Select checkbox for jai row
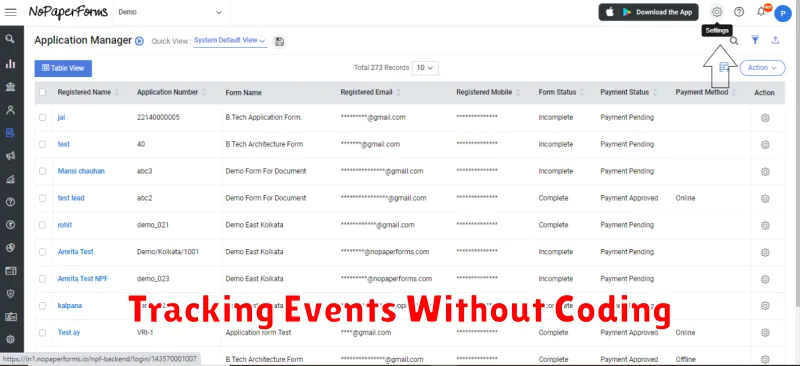 click(x=42, y=117)
